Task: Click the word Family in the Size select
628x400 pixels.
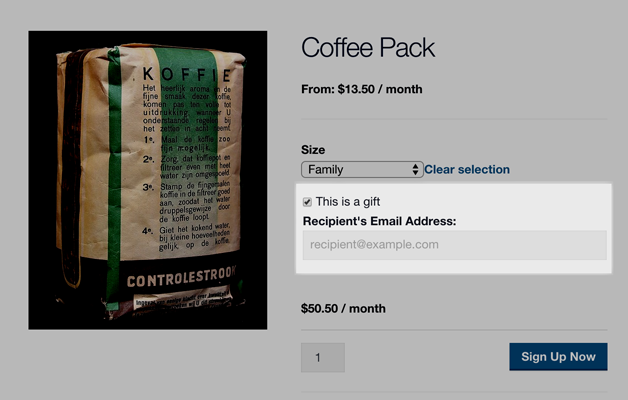Action: point(326,170)
